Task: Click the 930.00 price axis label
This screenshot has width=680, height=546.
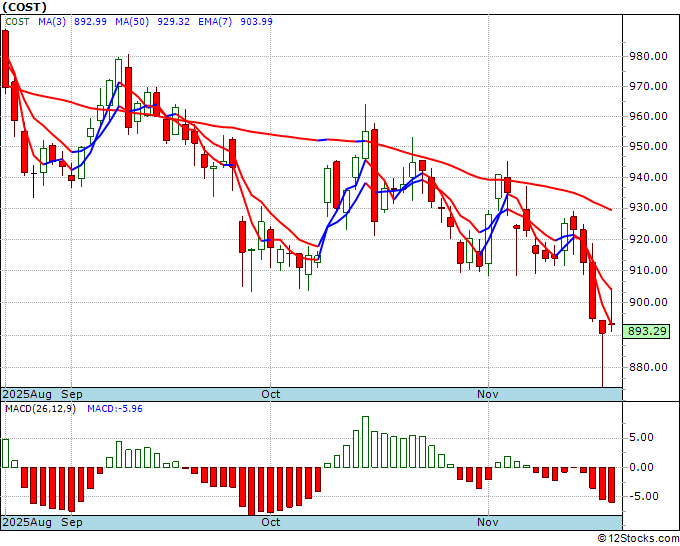Action: coord(648,207)
